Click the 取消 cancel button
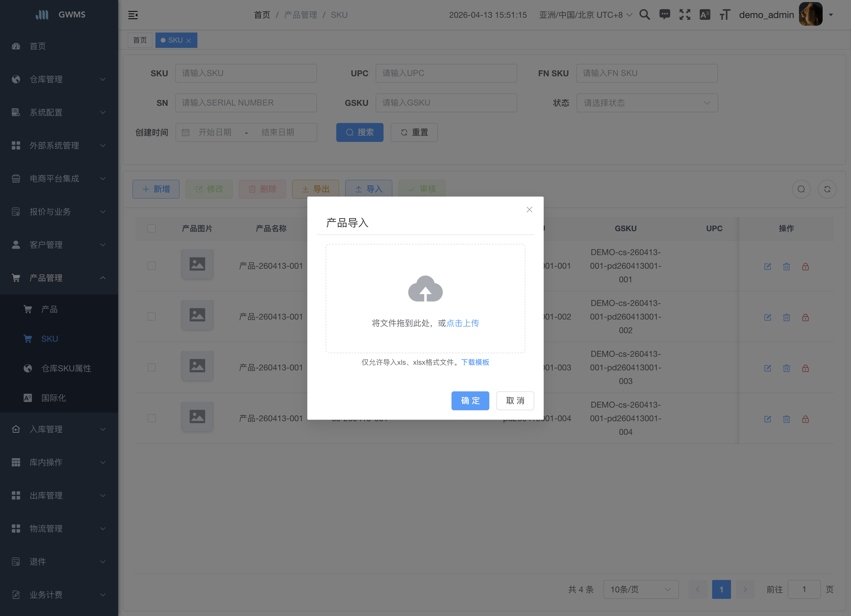 click(x=515, y=401)
